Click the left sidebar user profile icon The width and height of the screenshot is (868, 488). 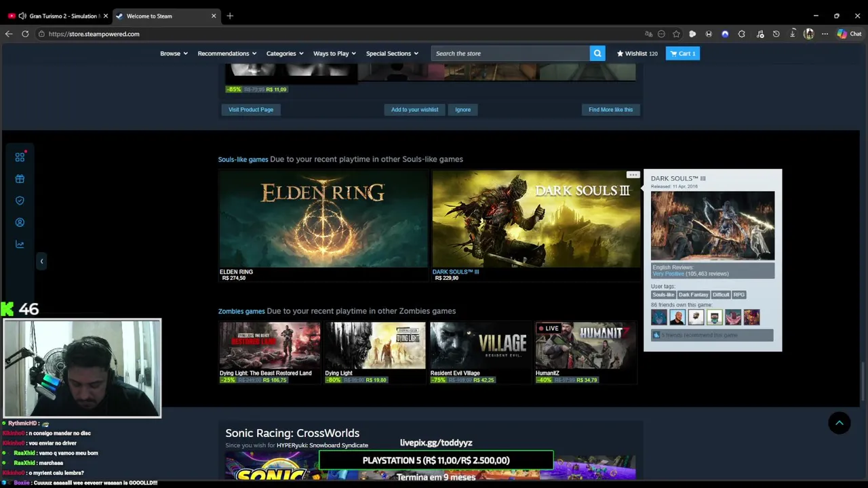[x=20, y=222]
